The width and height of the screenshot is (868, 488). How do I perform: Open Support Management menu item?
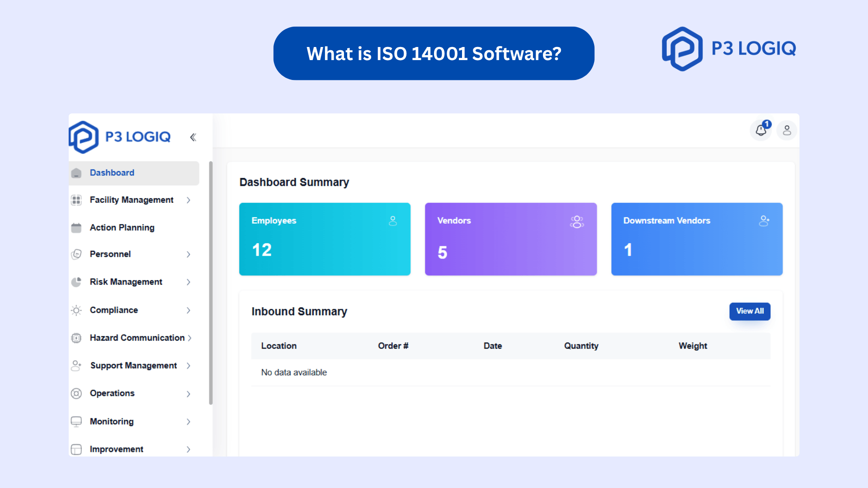134,366
